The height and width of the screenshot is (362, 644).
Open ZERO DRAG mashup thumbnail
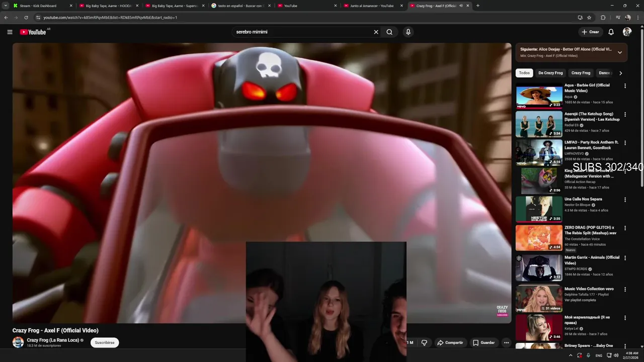tap(539, 238)
